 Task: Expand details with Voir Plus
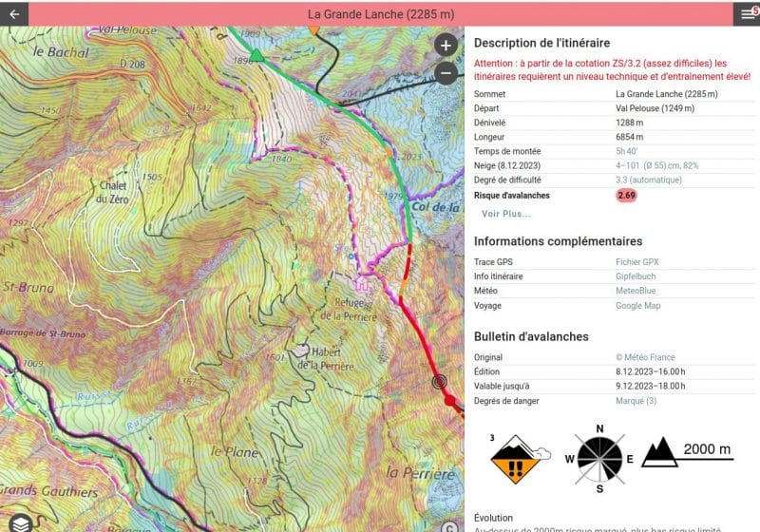[505, 214]
